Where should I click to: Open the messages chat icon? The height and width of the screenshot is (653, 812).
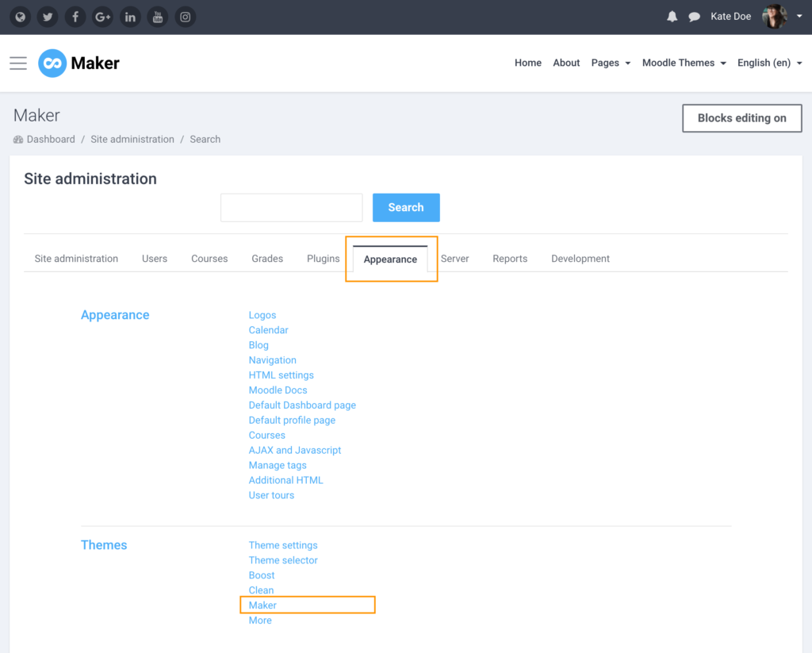pos(695,16)
